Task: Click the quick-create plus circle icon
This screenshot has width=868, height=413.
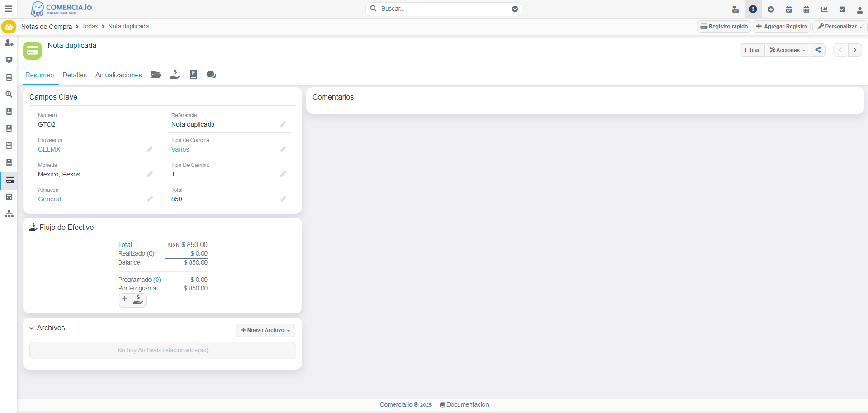Action: click(x=771, y=9)
